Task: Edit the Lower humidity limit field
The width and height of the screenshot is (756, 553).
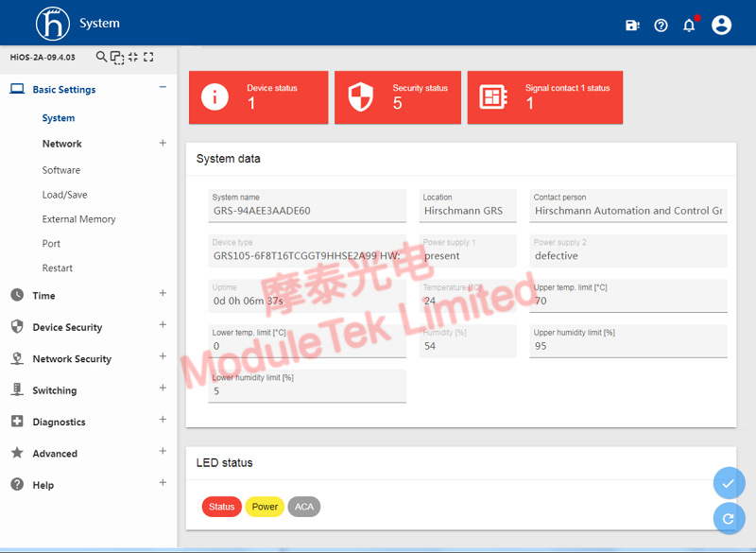Action: tap(307, 386)
